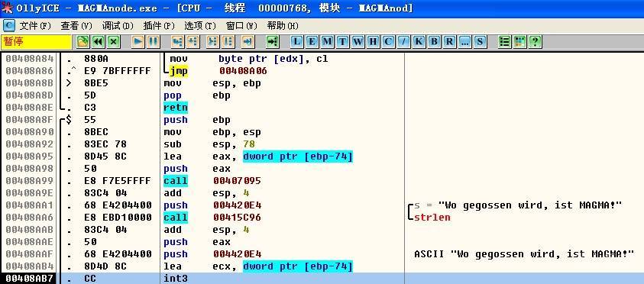The width and height of the screenshot is (644, 284).
Task: Click the pop ebp instruction
Action: (x=197, y=95)
